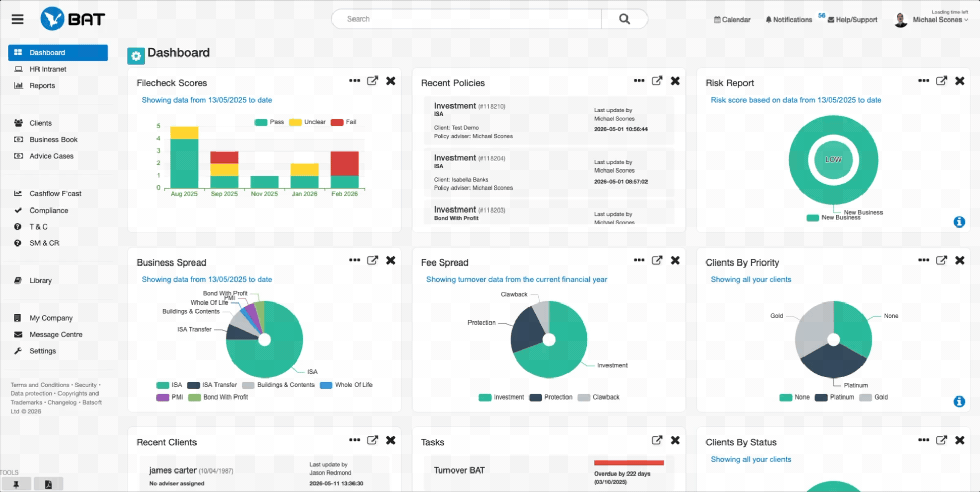Open Fee Spread pop-out icon

tap(657, 260)
